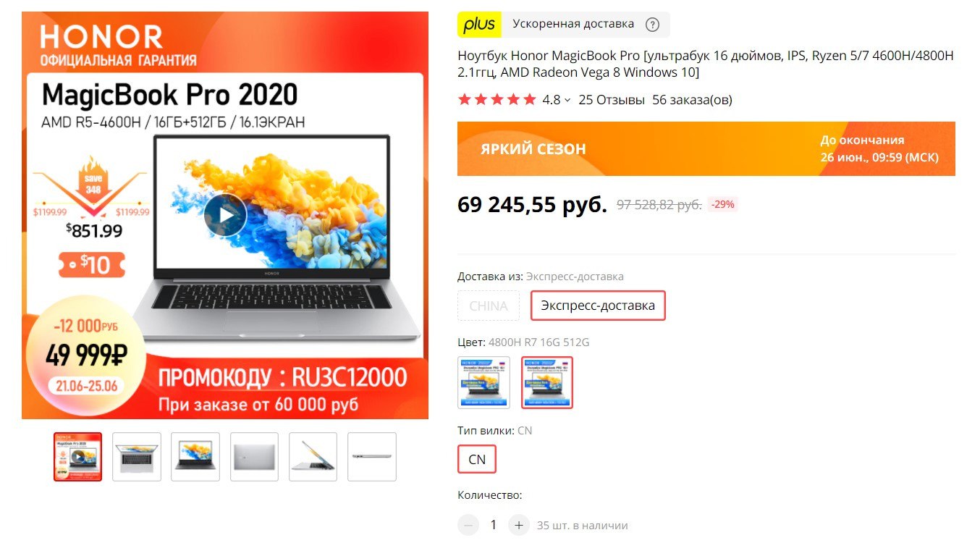
Task: Select the front-facing laptop thumbnail
Action: [x=195, y=457]
